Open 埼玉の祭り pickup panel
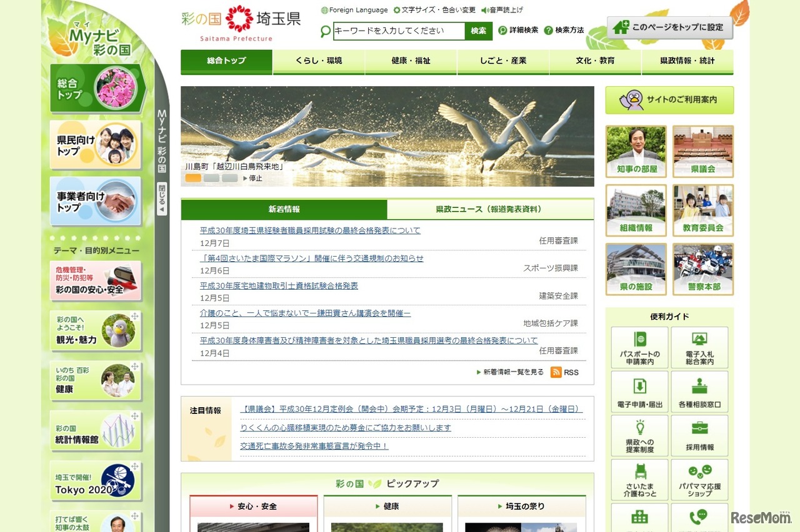The width and height of the screenshot is (800, 532). 521,506
